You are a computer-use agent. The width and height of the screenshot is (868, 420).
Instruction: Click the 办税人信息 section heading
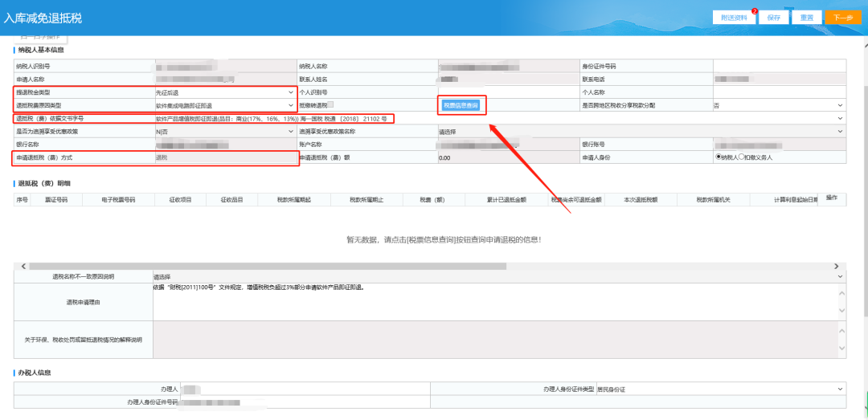coord(35,373)
